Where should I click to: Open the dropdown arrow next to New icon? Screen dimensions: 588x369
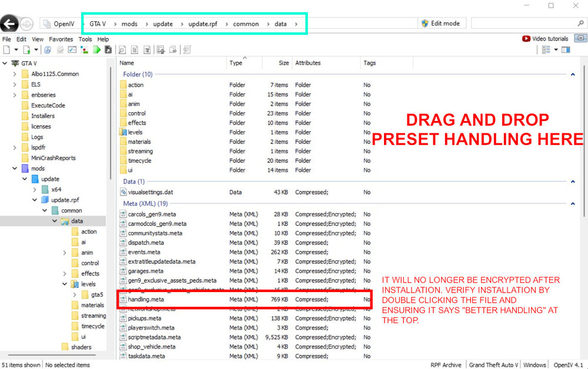click(x=16, y=49)
